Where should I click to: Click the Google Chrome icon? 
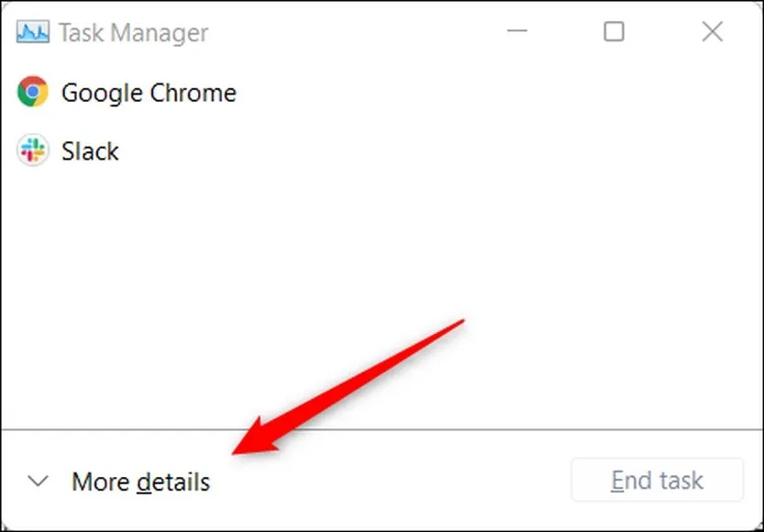click(x=33, y=93)
